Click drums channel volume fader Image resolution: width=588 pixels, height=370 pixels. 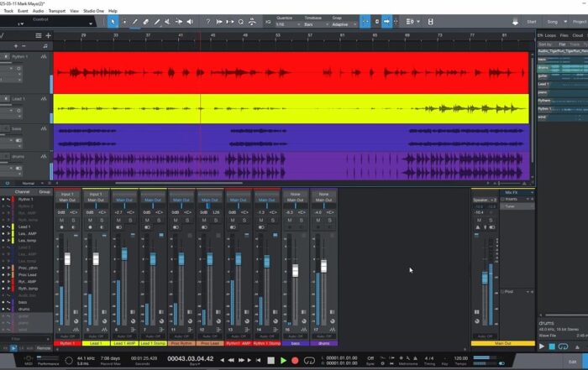323,266
